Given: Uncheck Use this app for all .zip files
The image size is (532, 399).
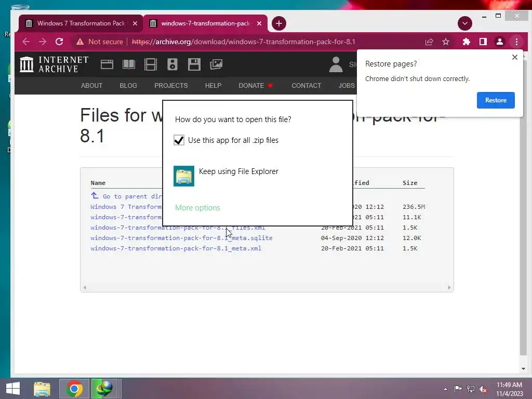Looking at the screenshot, I should (179, 140).
